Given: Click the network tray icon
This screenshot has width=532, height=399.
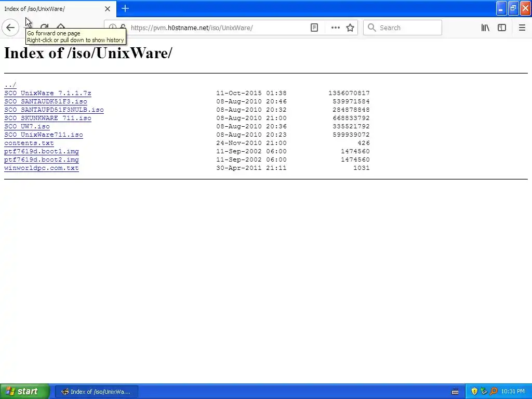Looking at the screenshot, I should coord(484,391).
